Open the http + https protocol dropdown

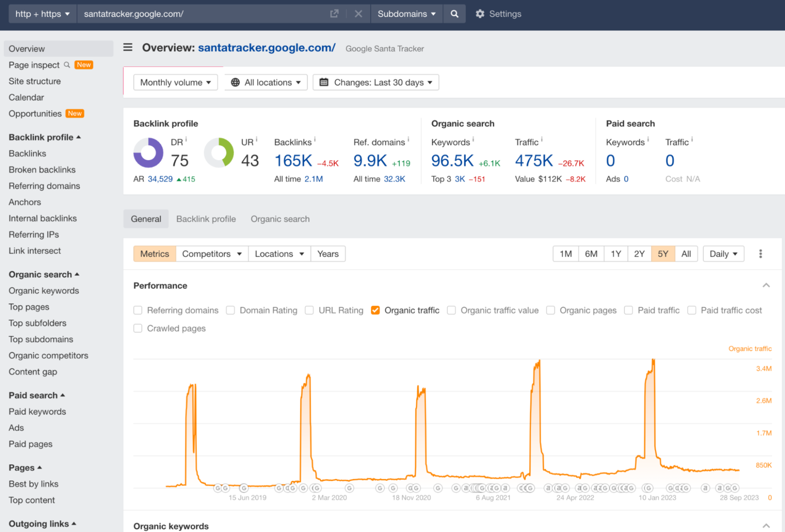42,14
